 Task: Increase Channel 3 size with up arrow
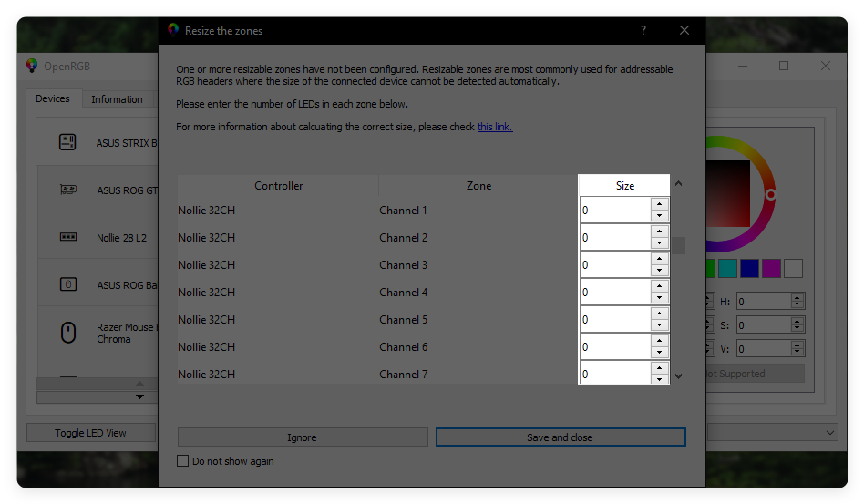pyautogui.click(x=660, y=258)
